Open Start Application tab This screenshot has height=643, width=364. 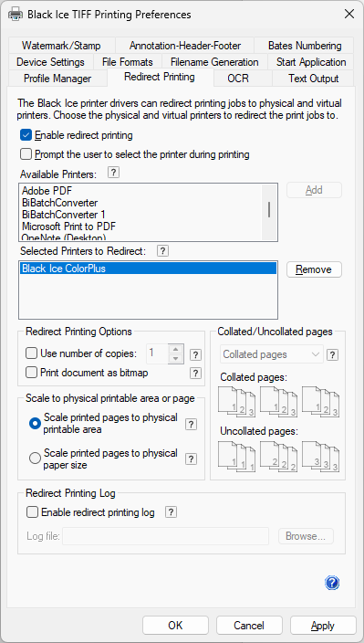pyautogui.click(x=311, y=62)
